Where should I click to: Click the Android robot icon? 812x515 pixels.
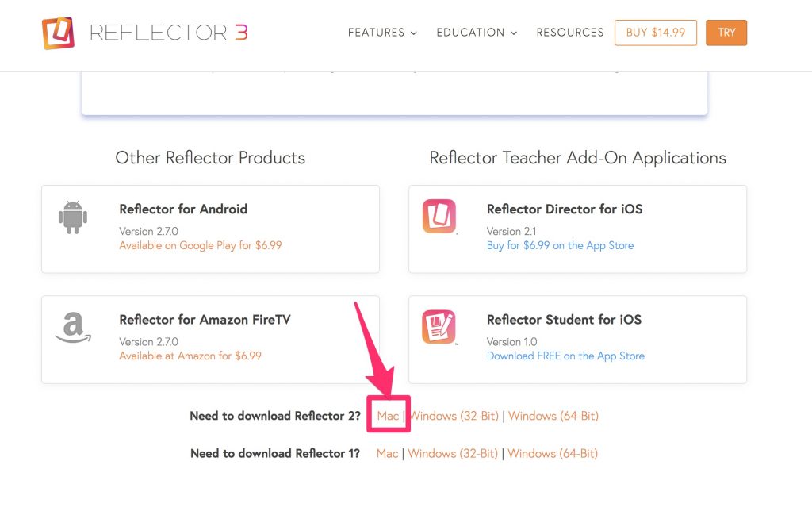pos(73,216)
